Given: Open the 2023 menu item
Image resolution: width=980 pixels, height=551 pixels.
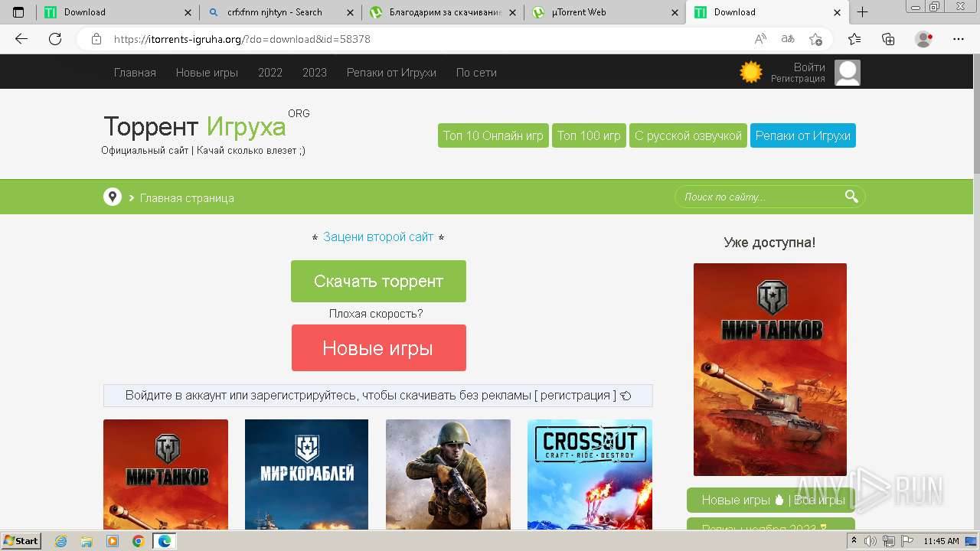Looking at the screenshot, I should point(315,73).
